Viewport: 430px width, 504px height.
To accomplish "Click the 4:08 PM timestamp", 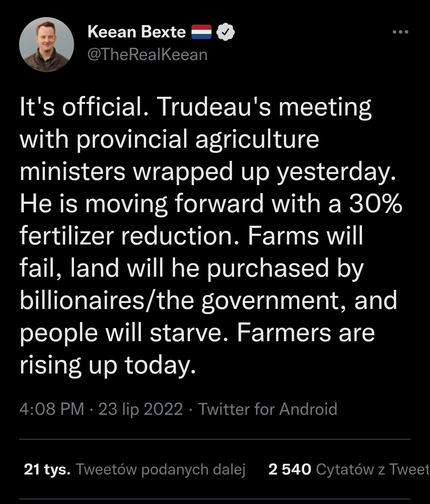I will [x=52, y=409].
